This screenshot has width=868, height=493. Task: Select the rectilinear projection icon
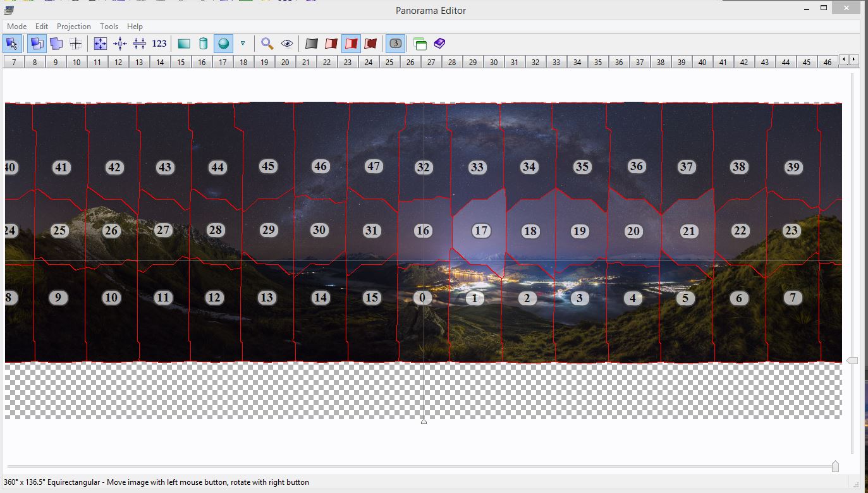tap(184, 44)
